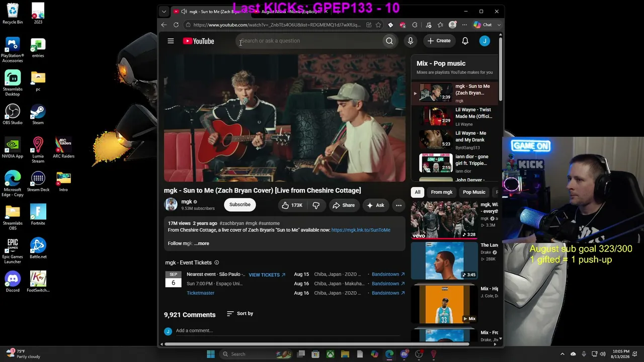This screenshot has height=362, width=644.
Task: Open the YouTube account avatar menu
Action: coord(485,41)
